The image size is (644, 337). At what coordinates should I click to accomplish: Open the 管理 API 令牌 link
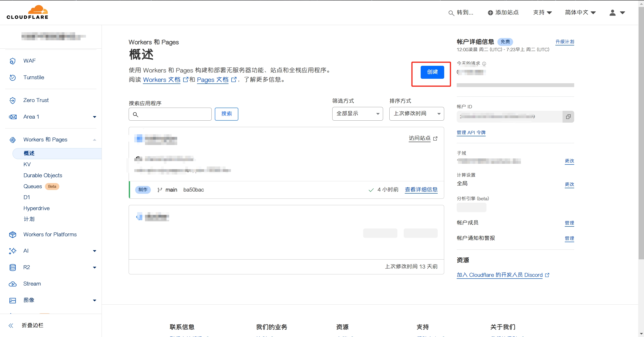[x=471, y=133]
